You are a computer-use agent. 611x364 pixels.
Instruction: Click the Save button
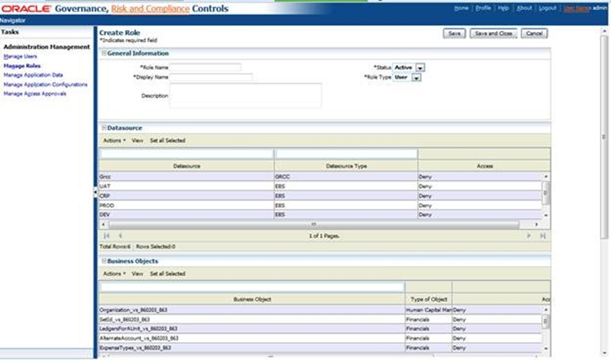point(454,33)
